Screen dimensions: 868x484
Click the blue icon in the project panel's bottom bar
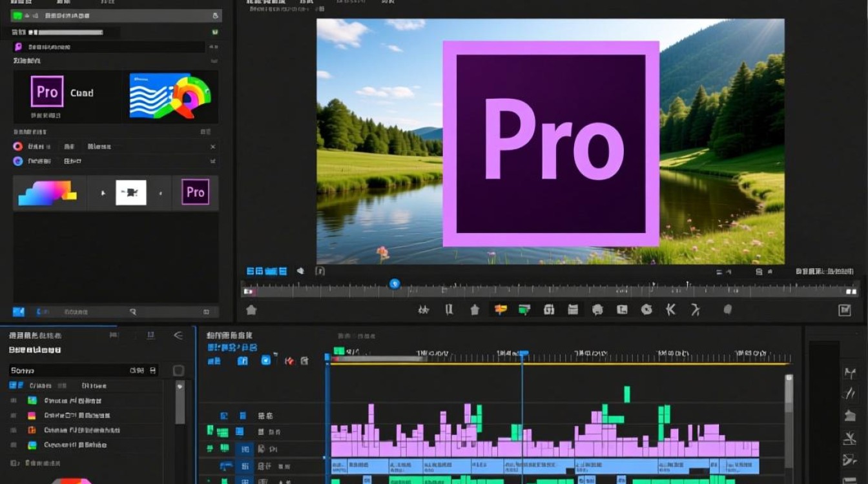tap(18, 312)
